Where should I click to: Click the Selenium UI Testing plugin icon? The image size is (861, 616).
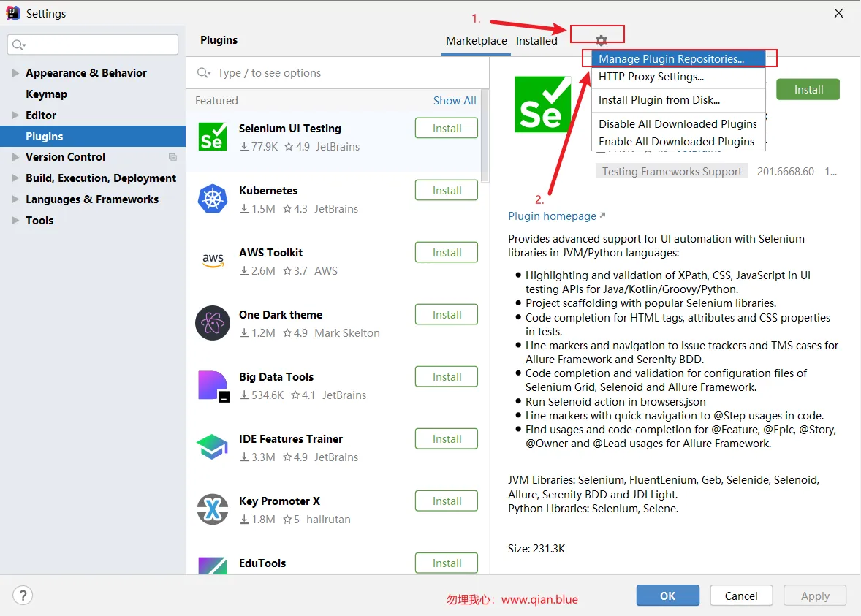pyautogui.click(x=213, y=137)
